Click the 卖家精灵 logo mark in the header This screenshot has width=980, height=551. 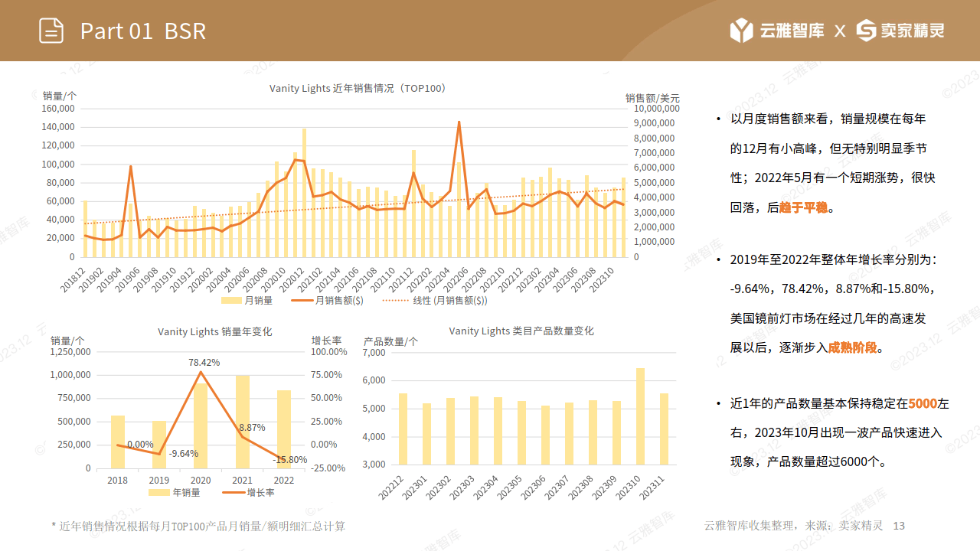point(866,31)
